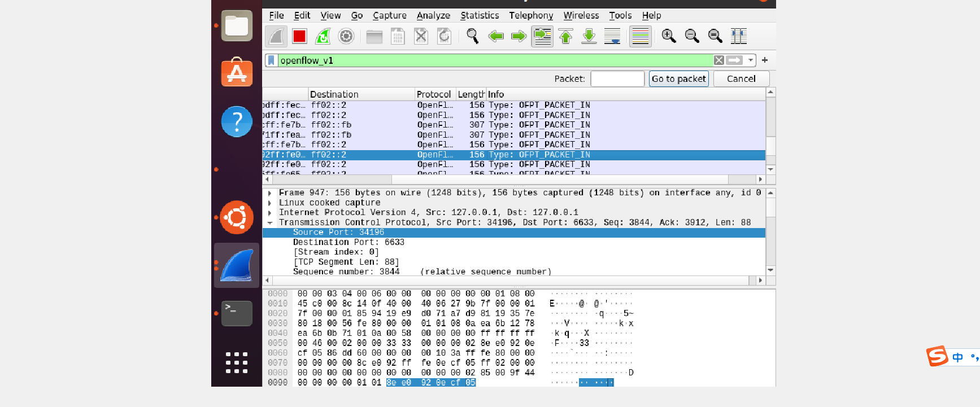Cancel the go to packet bar
The width and height of the screenshot is (980, 407).
click(741, 79)
